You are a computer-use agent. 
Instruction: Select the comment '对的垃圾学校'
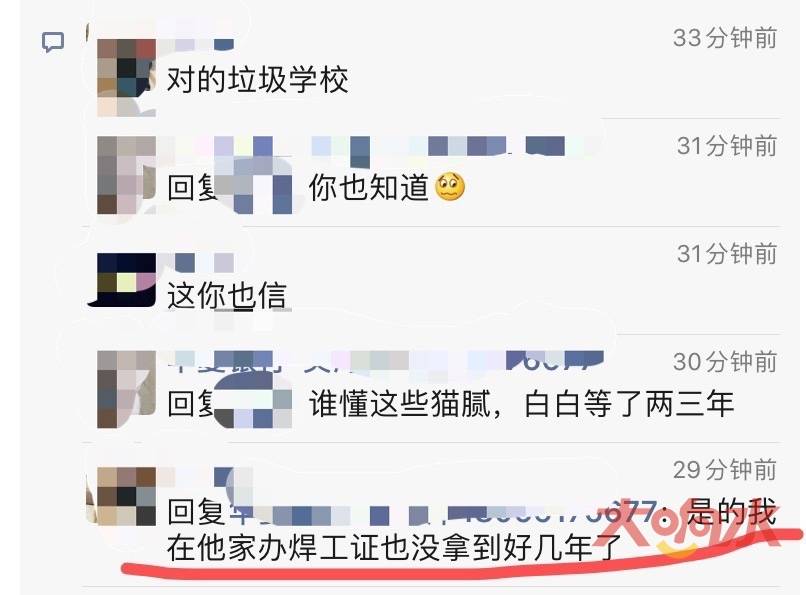pyautogui.click(x=258, y=80)
